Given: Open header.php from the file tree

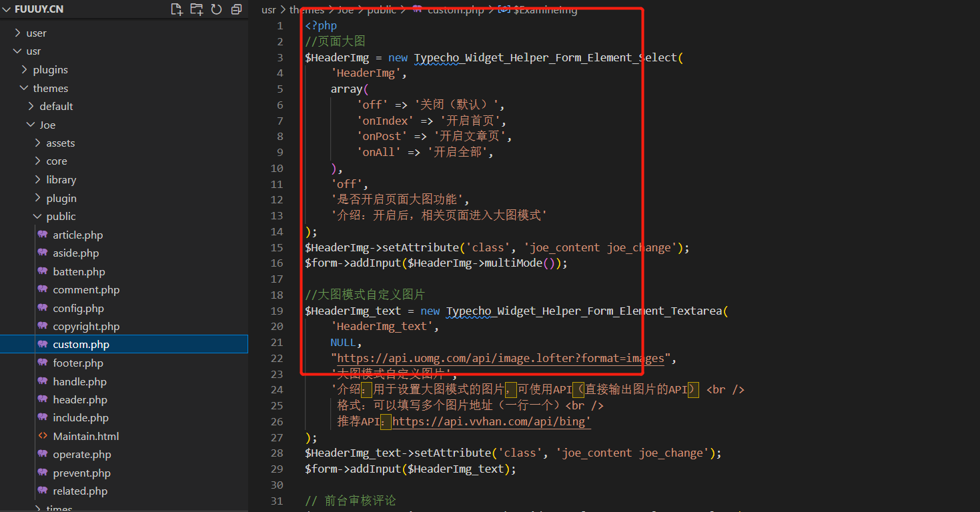Looking at the screenshot, I should 80,400.
